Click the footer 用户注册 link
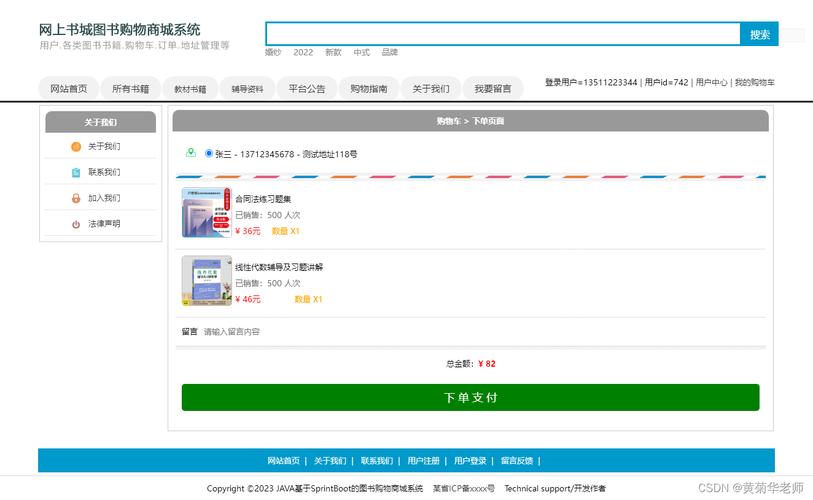This screenshot has height=500, width=813. [x=424, y=461]
